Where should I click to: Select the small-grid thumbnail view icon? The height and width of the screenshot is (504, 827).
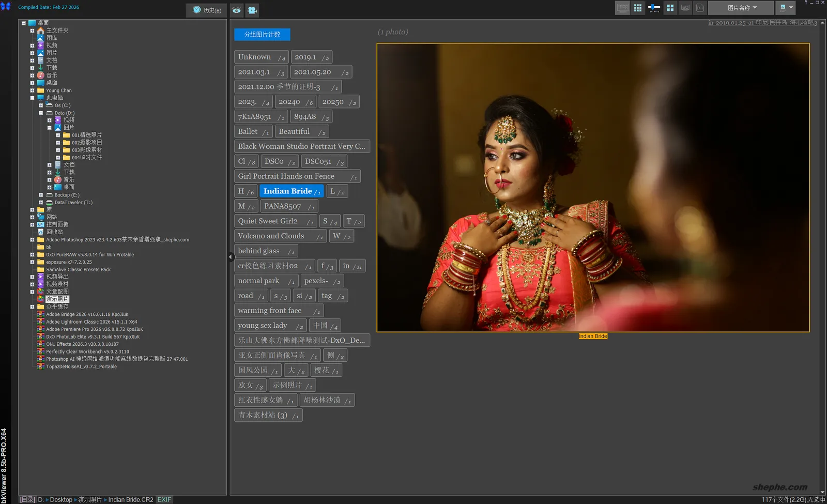tap(638, 8)
